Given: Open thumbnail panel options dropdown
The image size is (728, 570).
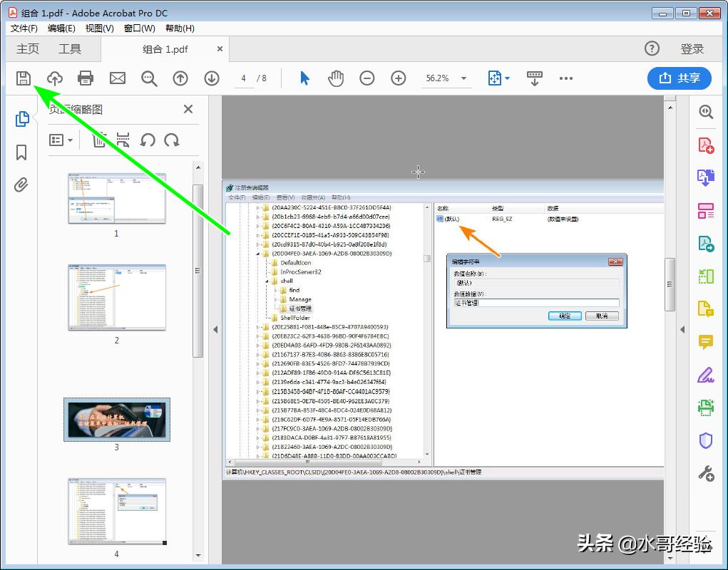Looking at the screenshot, I should click(x=62, y=140).
